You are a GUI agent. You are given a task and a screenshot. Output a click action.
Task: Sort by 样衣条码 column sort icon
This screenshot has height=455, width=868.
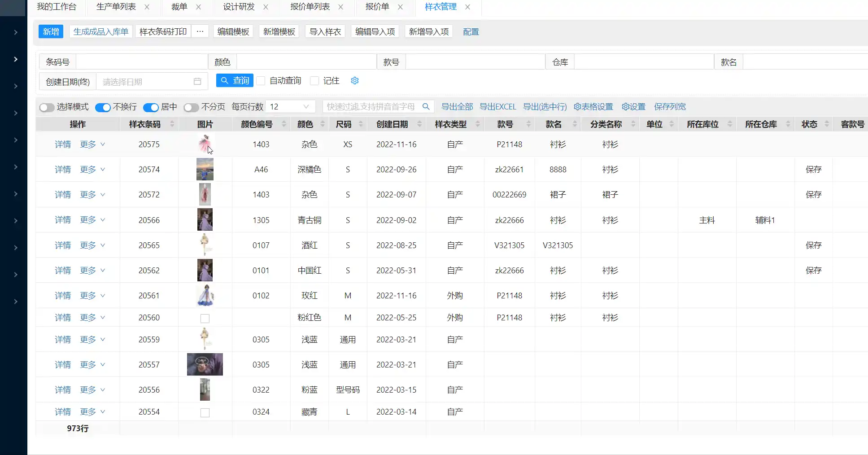coord(172,124)
